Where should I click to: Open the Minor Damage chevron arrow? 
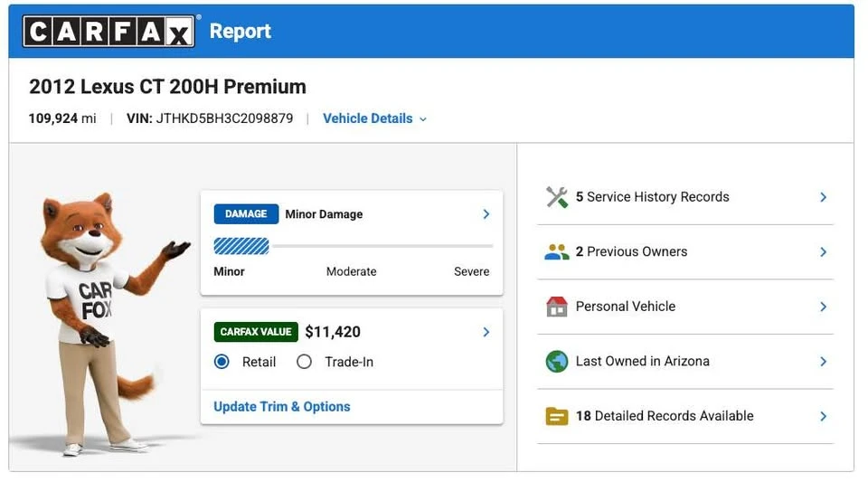tap(486, 214)
